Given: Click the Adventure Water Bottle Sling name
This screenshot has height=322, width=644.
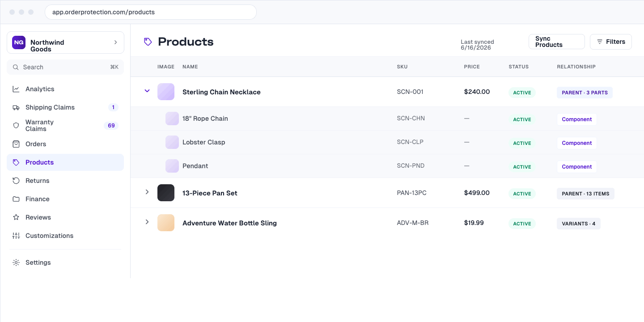Looking at the screenshot, I should [x=229, y=223].
